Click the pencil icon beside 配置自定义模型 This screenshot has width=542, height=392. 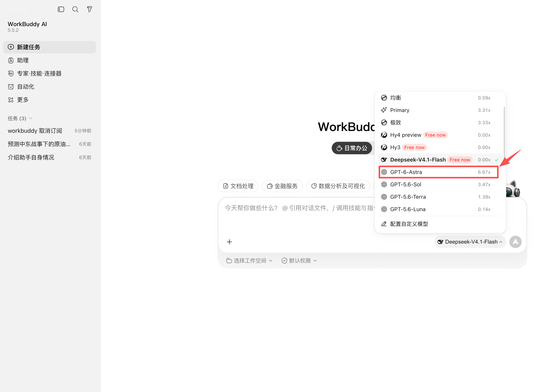384,224
